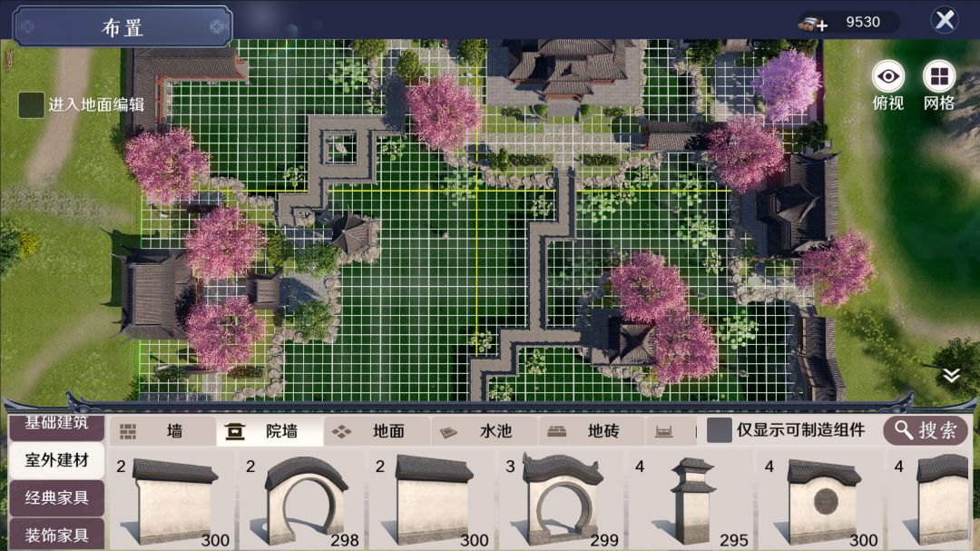Pick the round moon gate item with count 298
This screenshot has width=980, height=551.
click(302, 500)
